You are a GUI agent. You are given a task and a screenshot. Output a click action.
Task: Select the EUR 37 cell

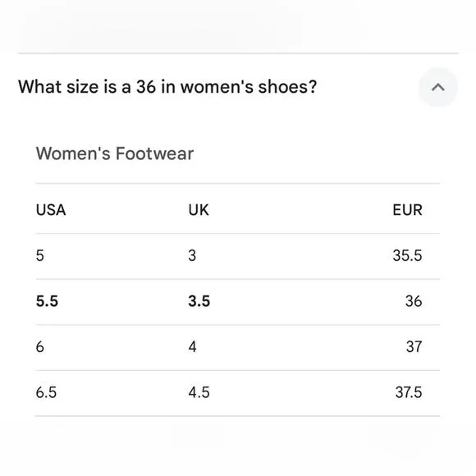coord(414,346)
